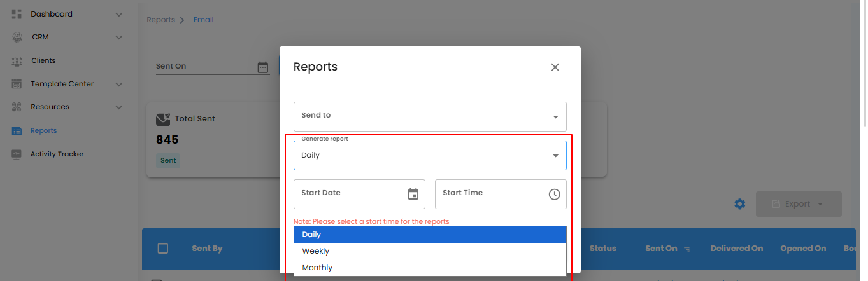
Task: Click the Clients people icon
Action: click(x=17, y=61)
